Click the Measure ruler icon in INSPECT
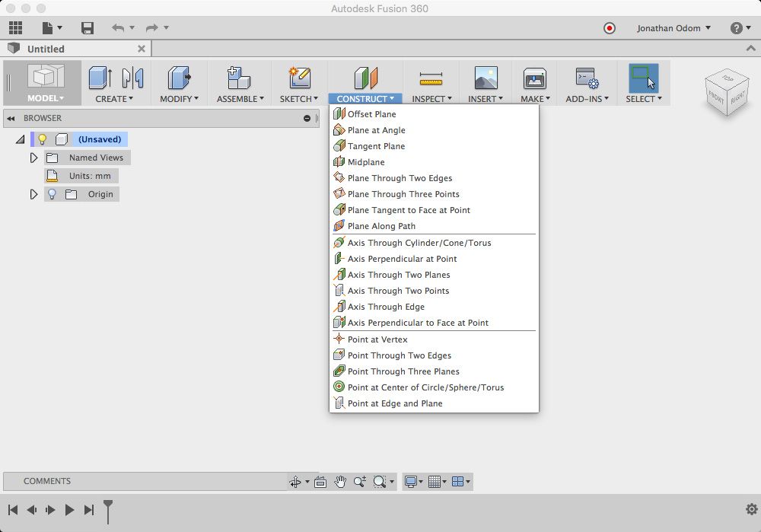Viewport: 761px width, 532px height. (431, 78)
